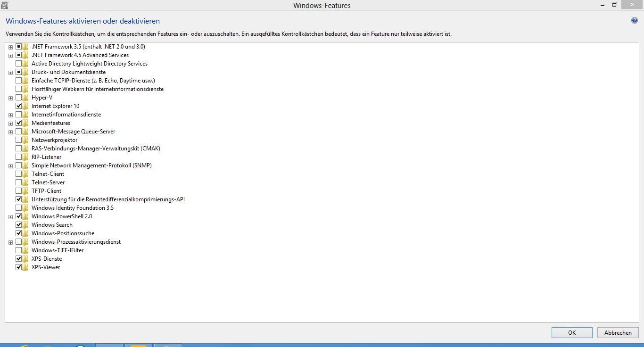Click folder icon of Telnet-Server
The height and width of the screenshot is (347, 644).
pos(25,182)
